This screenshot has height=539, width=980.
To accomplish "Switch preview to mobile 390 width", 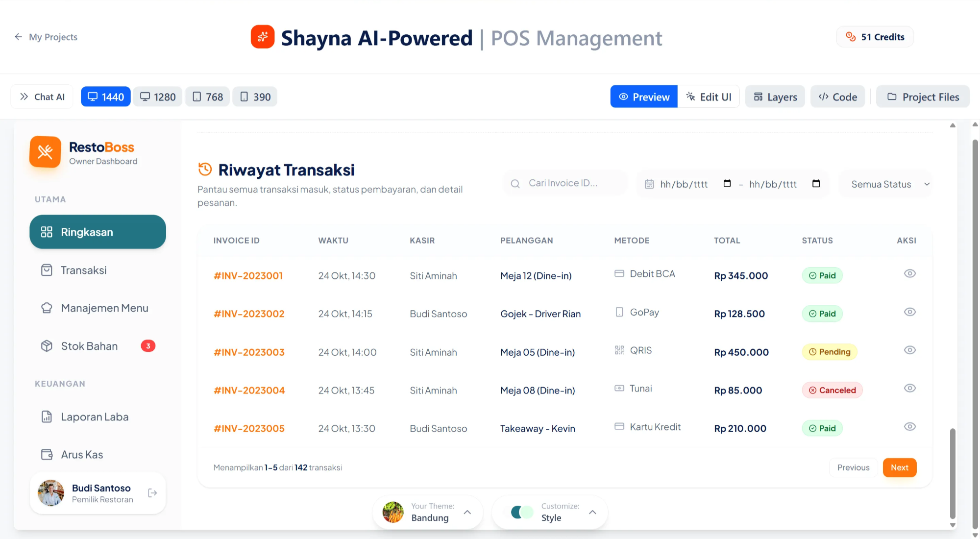I will (254, 97).
